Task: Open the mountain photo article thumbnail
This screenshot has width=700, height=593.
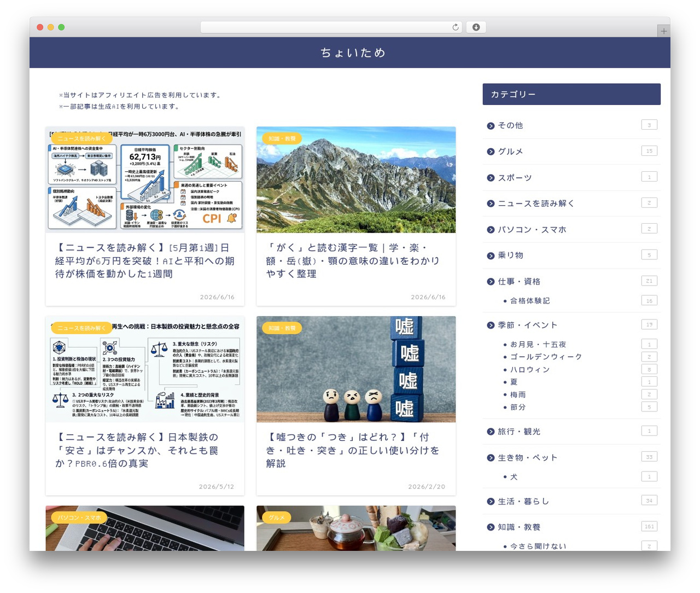Action: click(x=356, y=180)
